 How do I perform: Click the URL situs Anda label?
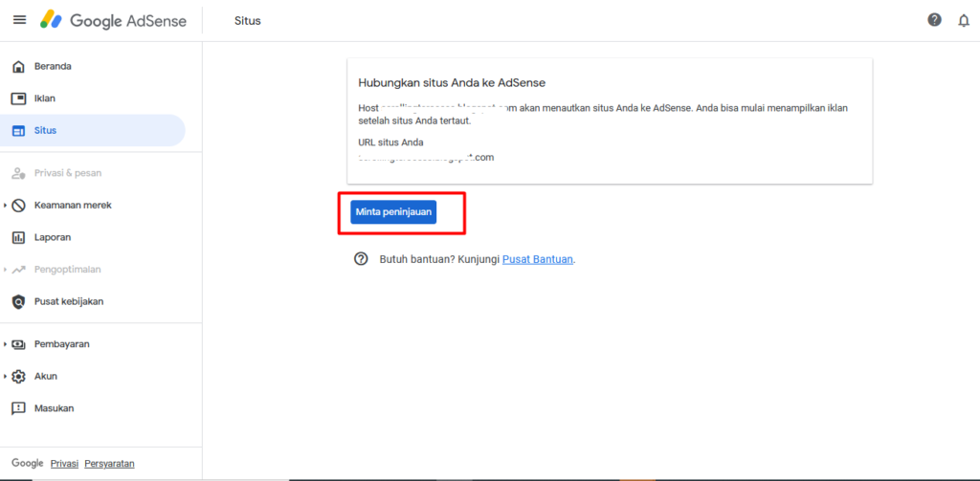pyautogui.click(x=390, y=142)
